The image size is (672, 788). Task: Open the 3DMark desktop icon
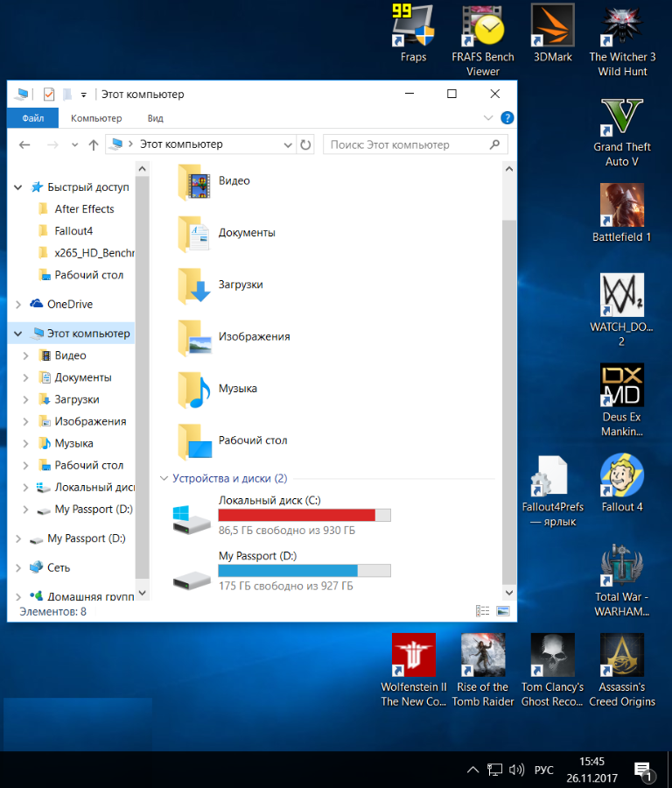click(552, 33)
